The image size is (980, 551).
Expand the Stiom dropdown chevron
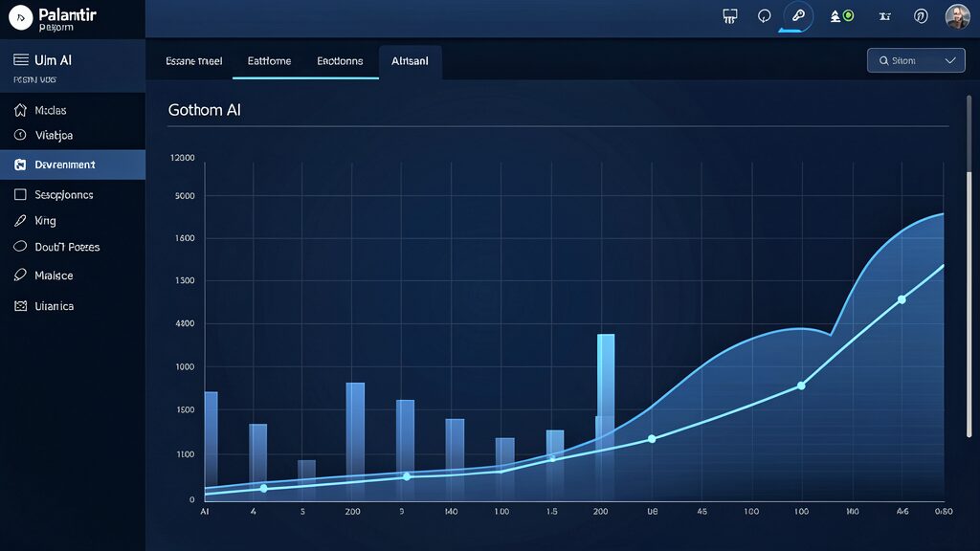click(x=950, y=60)
